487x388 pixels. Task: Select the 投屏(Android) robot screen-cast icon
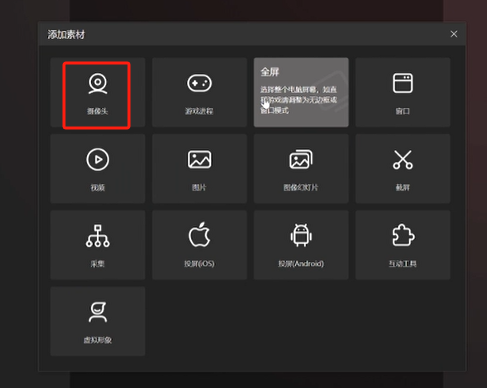pyautogui.click(x=301, y=235)
